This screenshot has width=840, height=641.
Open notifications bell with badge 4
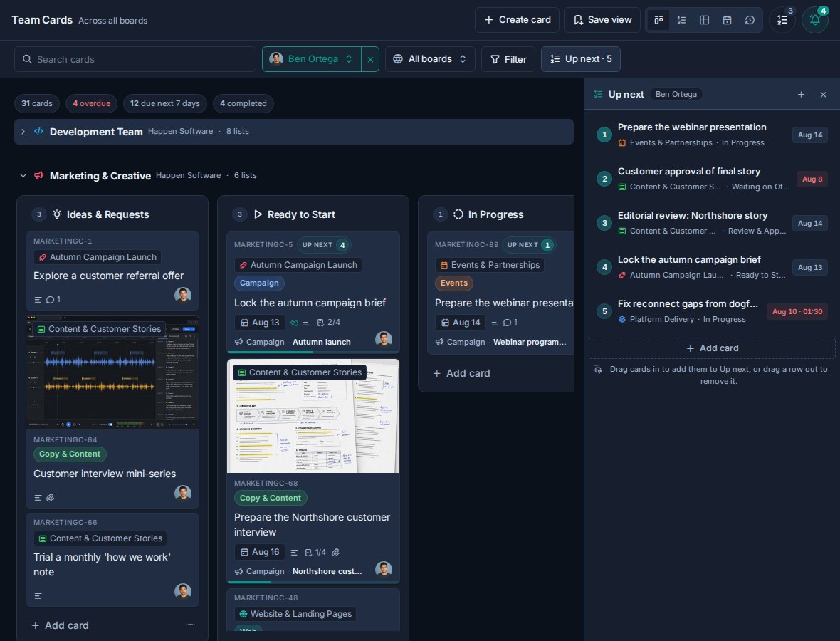click(x=815, y=20)
